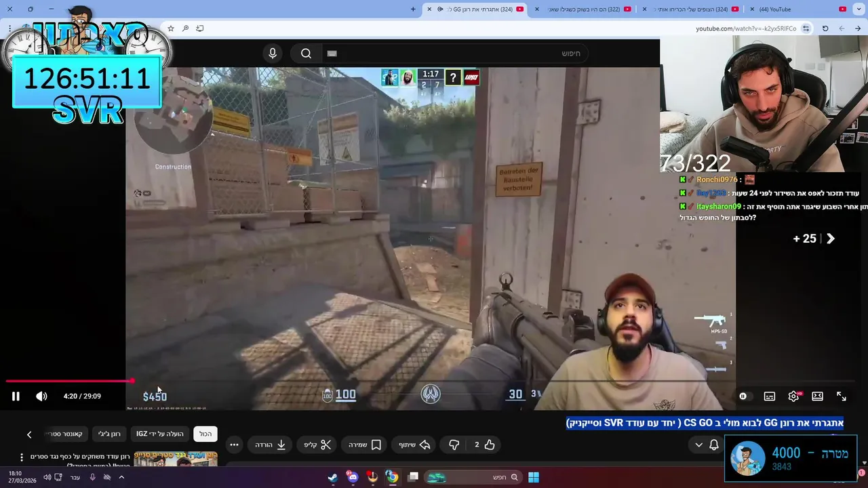The height and width of the screenshot is (488, 868).
Task: Click the YouTube voice search microphone
Action: tap(273, 54)
